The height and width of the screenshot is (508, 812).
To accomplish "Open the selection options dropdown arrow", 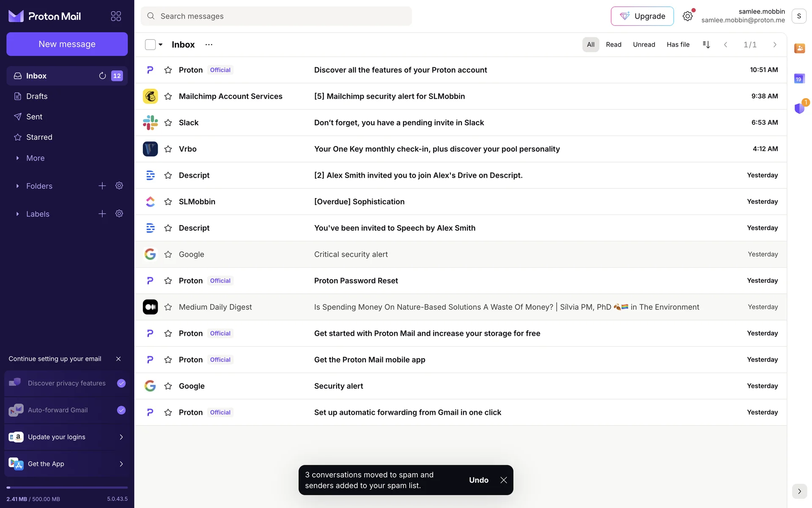I will point(161,44).
